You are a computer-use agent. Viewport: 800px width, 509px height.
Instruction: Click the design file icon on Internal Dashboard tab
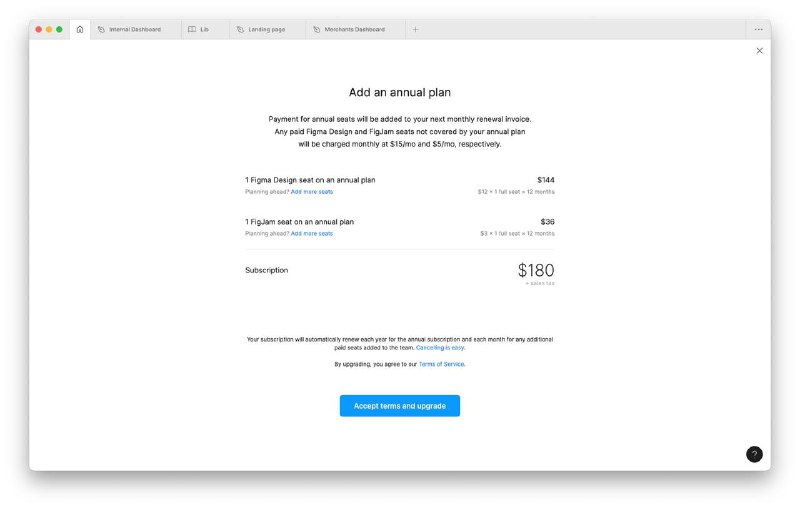point(101,30)
